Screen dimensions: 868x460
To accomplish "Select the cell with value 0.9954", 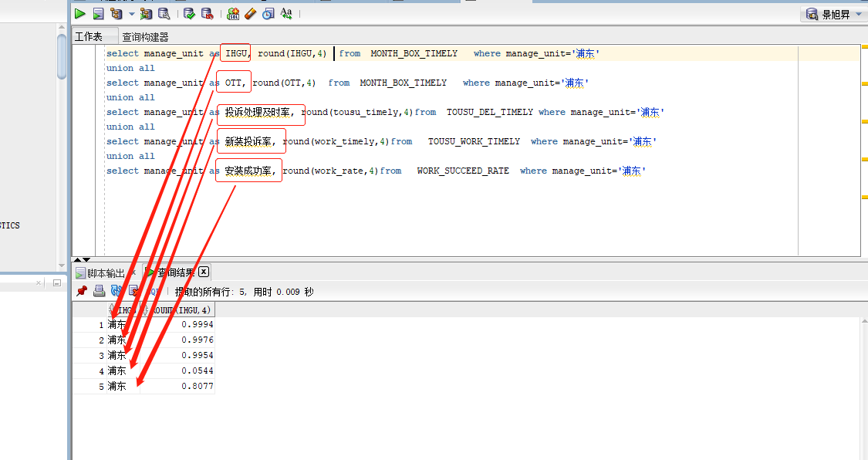I will [177, 355].
